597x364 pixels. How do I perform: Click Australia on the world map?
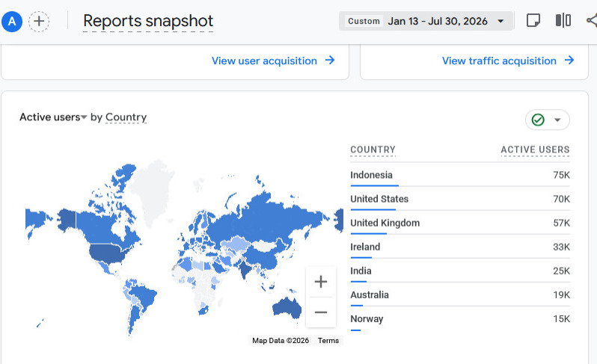(x=287, y=307)
